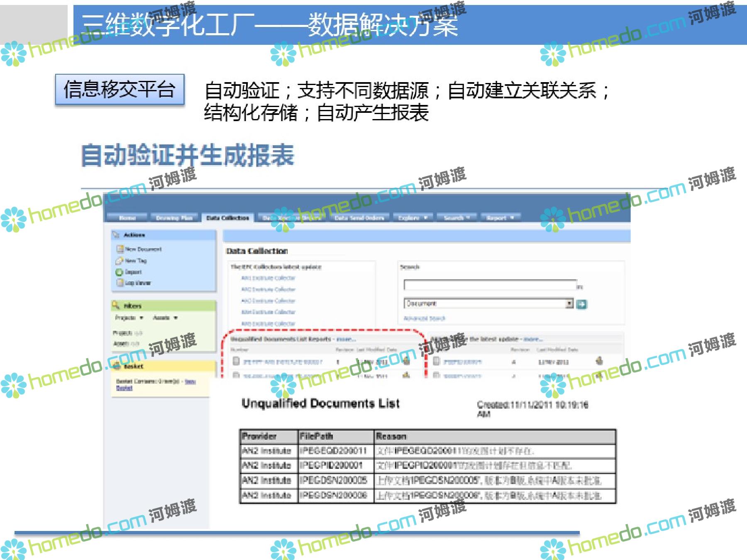Open the Document type dropdown in Search
The height and width of the screenshot is (560, 747).
(x=569, y=304)
